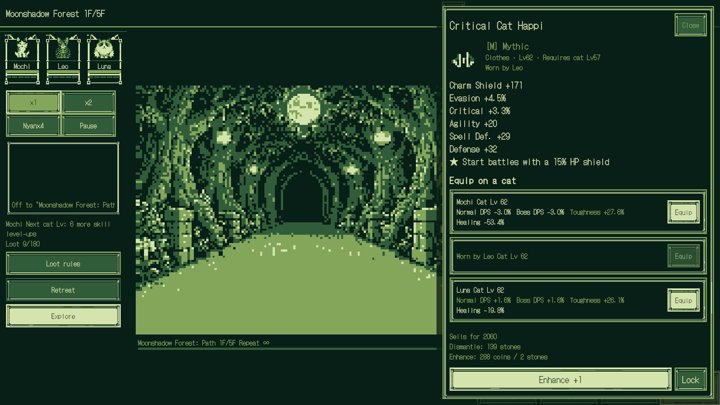Click the 'Critical Cat Happi' item name
The width and height of the screenshot is (720, 405).
496,26
